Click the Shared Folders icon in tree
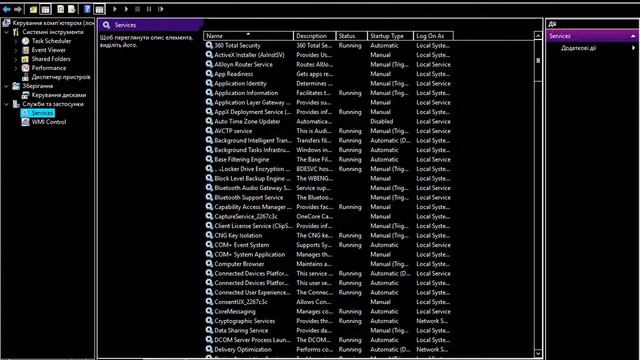This screenshot has height=360, width=640. tap(25, 59)
